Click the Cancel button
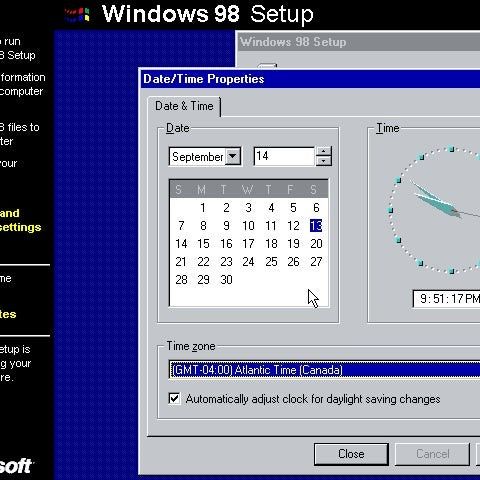 [x=432, y=454]
